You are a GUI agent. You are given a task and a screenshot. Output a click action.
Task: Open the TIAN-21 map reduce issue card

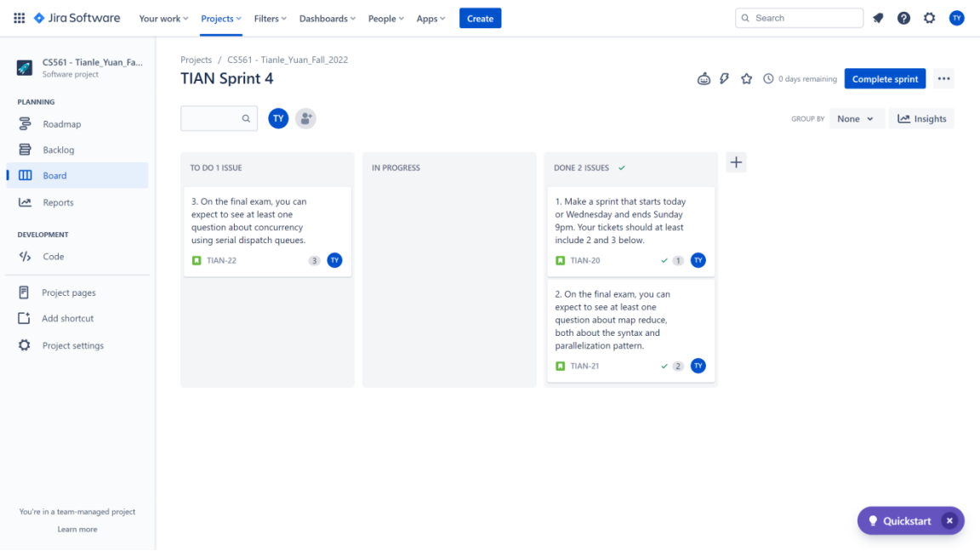click(631, 331)
